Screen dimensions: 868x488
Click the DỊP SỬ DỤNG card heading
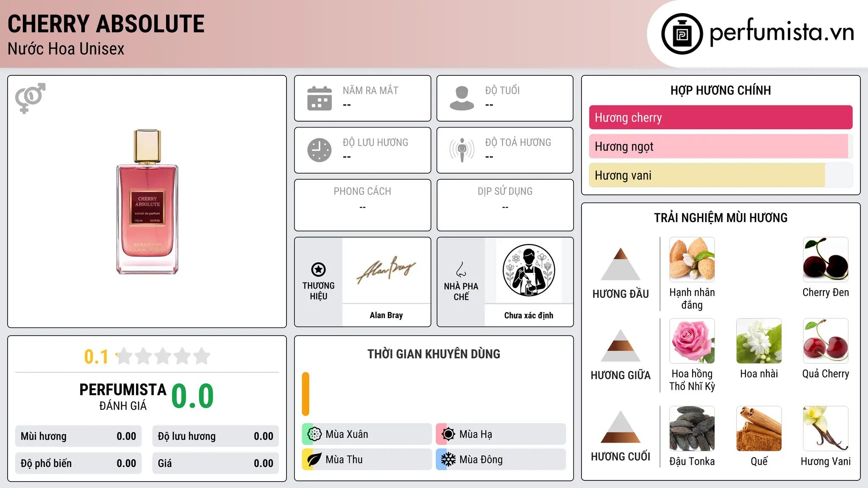[x=505, y=191]
